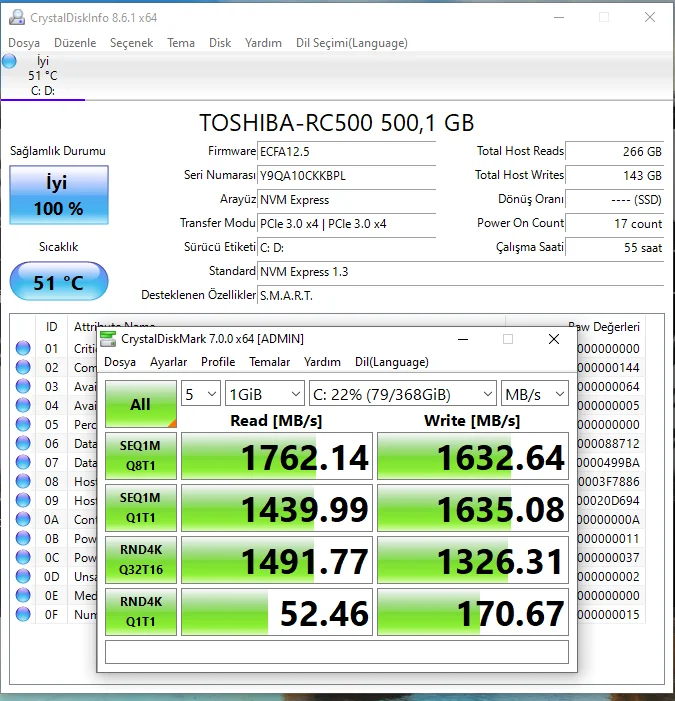This screenshot has height=701, width=675.
Task: Click status orb for attribute row 04
Action: [23, 405]
